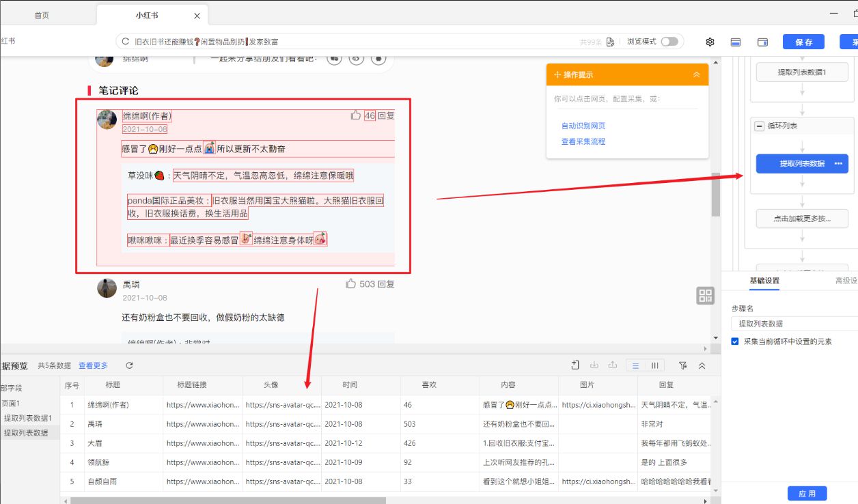Click the bottom panel layout icon near 保存

(x=735, y=42)
